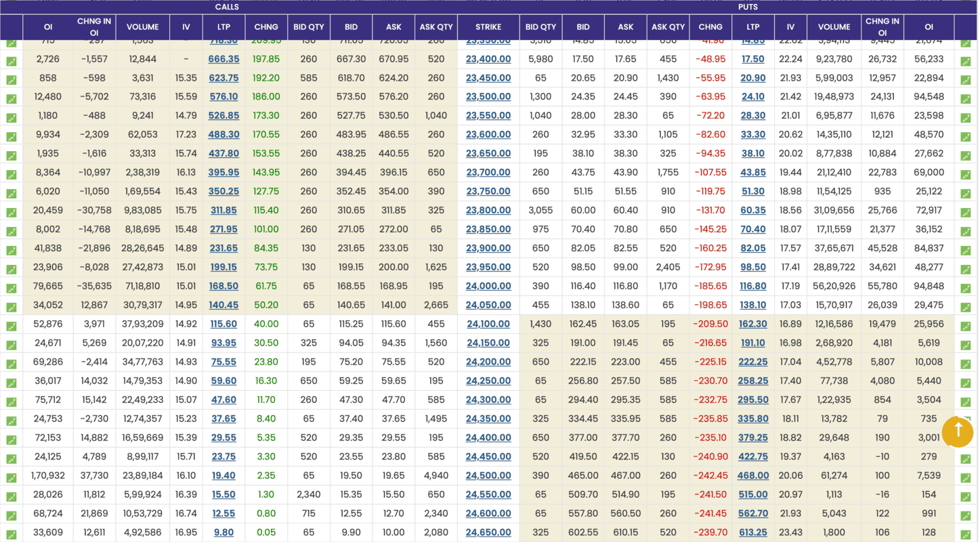
Task: Click left-side chart icon in 23,800.00 row
Action: 12,212
